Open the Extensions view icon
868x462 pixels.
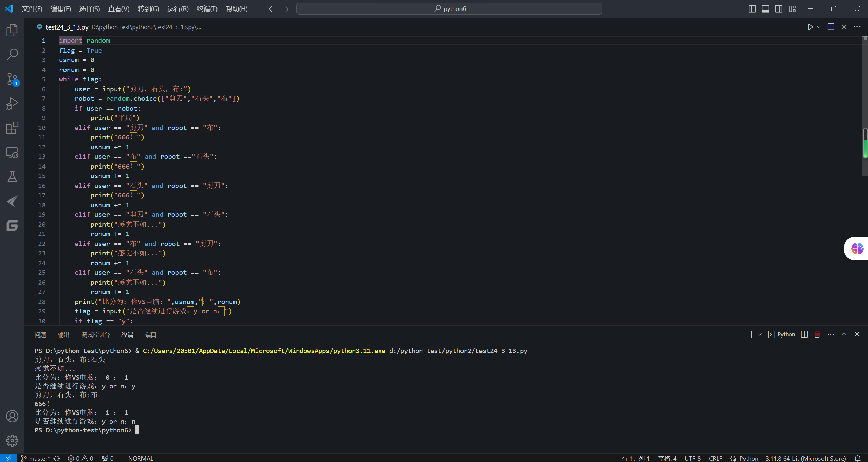tap(12, 128)
